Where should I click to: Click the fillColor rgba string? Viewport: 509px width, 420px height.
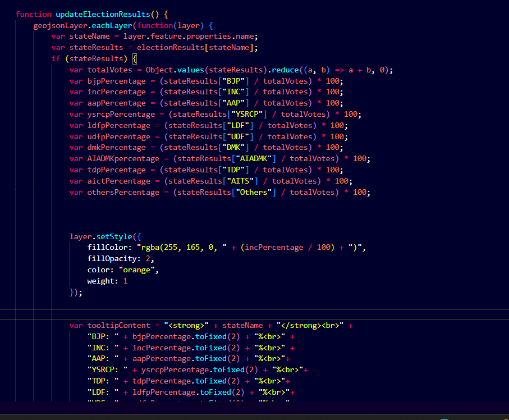pyautogui.click(x=182, y=248)
